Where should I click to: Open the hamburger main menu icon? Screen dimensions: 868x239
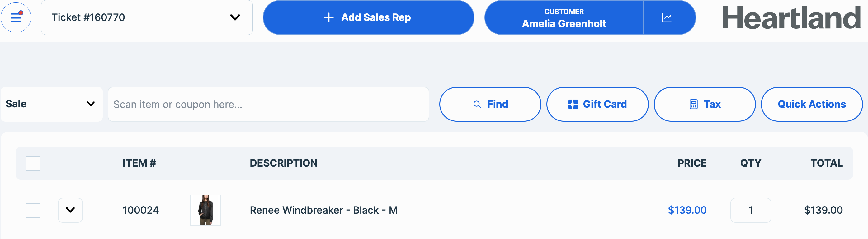pyautogui.click(x=16, y=17)
